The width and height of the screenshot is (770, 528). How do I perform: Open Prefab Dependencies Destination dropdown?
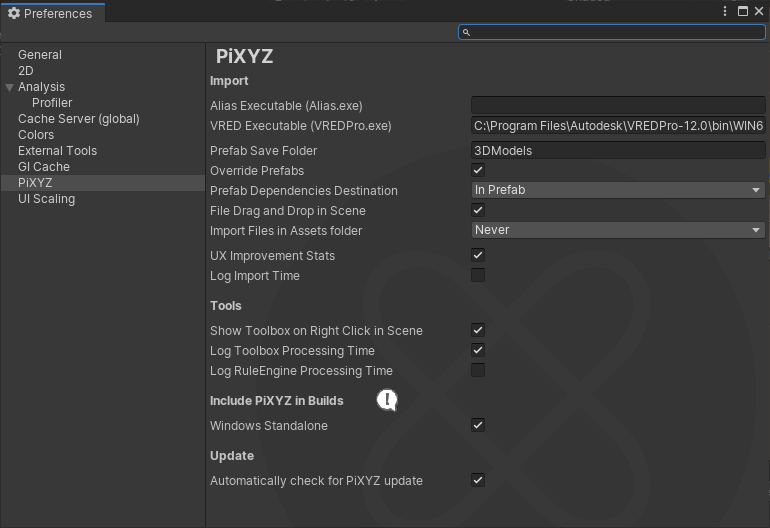coord(618,190)
